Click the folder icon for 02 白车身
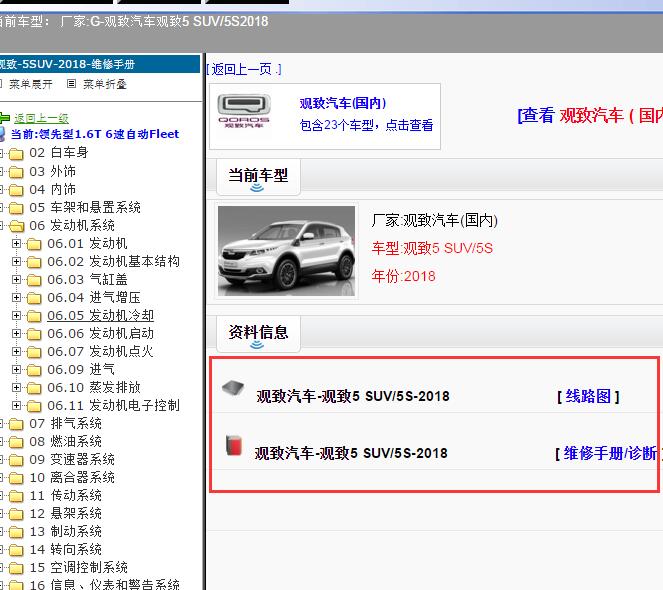Image resolution: width=663 pixels, height=590 pixels. tap(16, 154)
